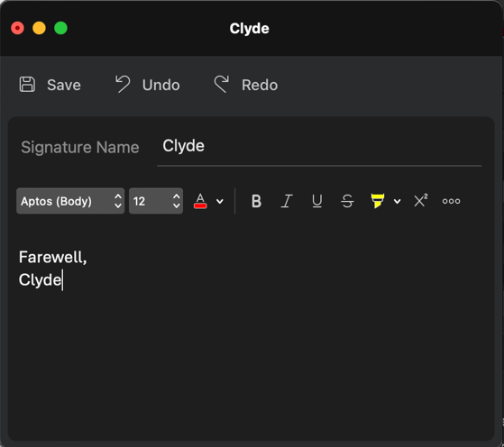The image size is (504, 447).
Task: Toggle Bold formatting
Action: pyautogui.click(x=256, y=201)
